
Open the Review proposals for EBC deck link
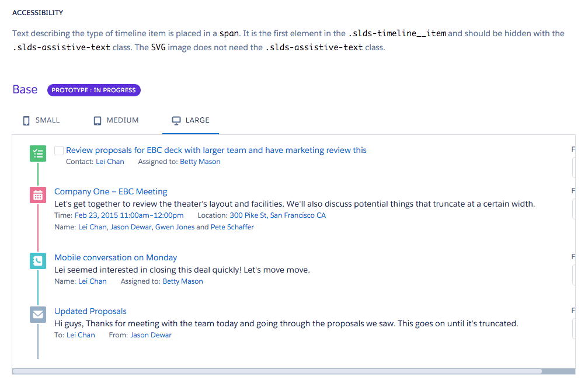217,150
